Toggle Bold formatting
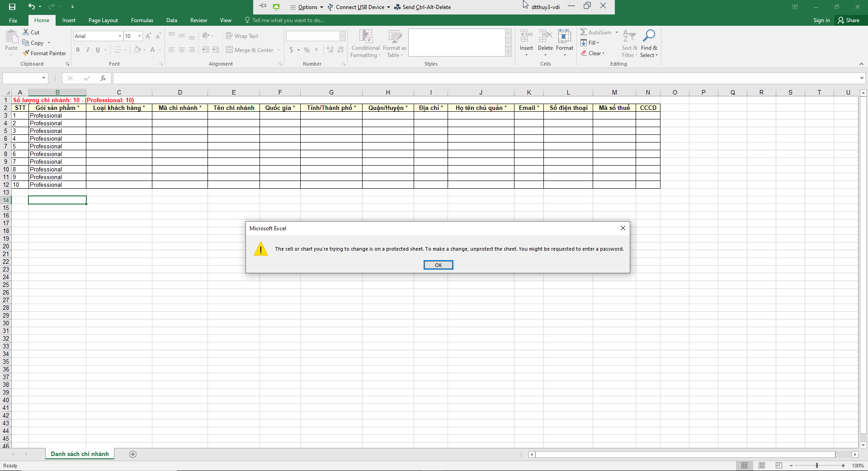The width and height of the screenshot is (868, 471). click(x=78, y=50)
